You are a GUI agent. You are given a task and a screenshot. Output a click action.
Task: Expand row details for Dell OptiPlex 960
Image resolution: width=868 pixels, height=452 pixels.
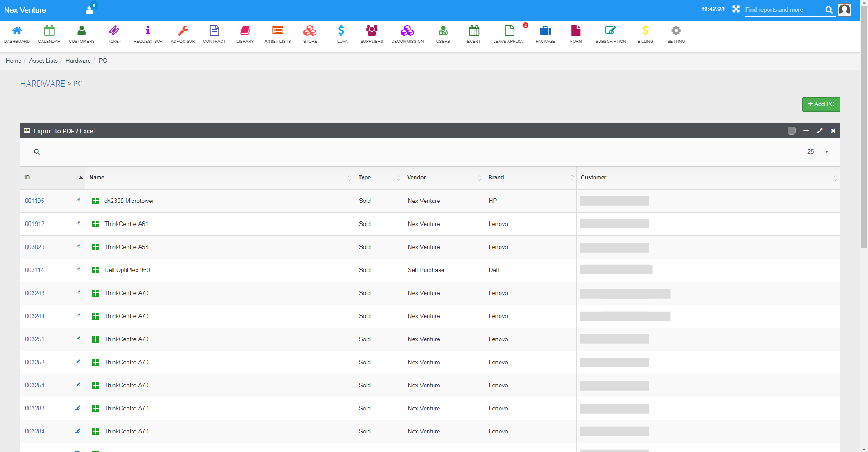tap(96, 270)
